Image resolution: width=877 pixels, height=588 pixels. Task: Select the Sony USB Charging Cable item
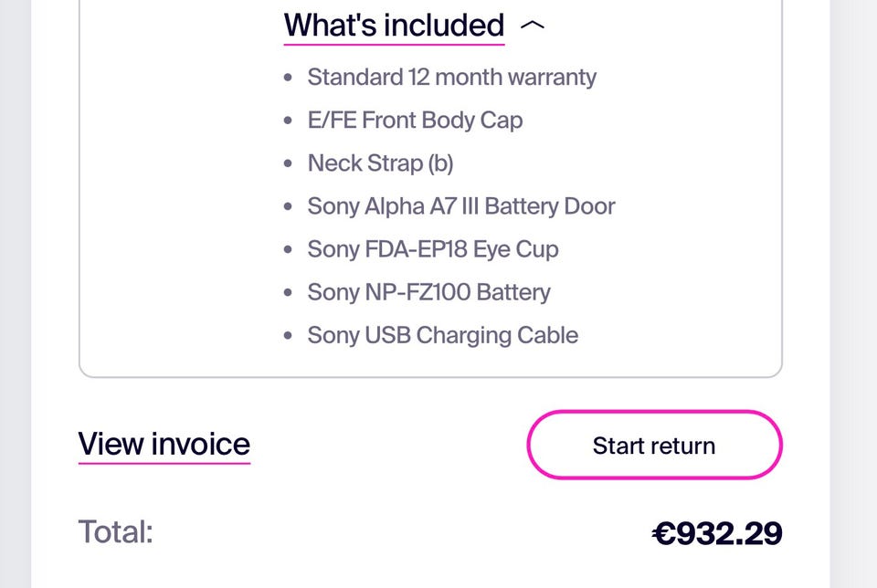pos(442,335)
